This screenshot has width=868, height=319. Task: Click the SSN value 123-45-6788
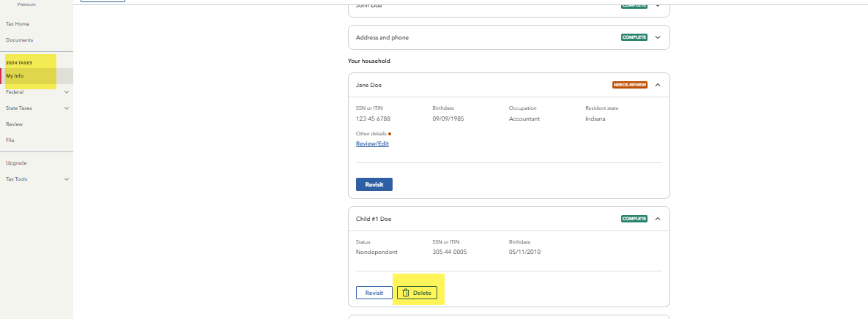tap(373, 119)
